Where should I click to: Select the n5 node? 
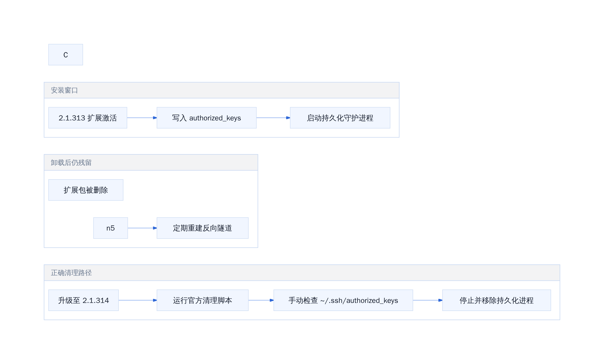[110, 228]
